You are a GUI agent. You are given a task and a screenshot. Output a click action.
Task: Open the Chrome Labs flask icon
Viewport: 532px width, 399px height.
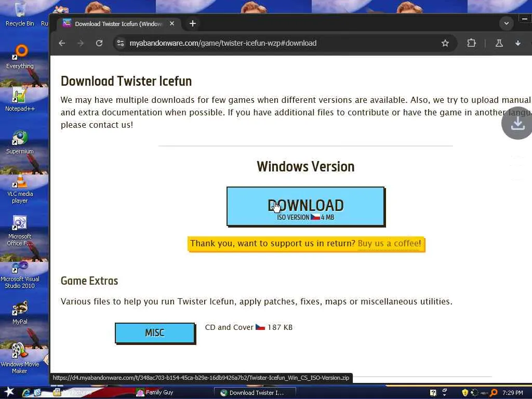[499, 43]
